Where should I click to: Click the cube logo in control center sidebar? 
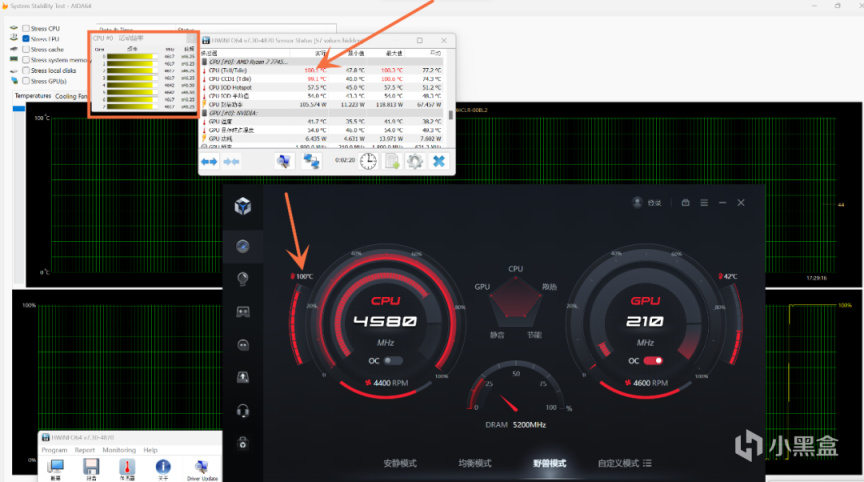click(243, 207)
